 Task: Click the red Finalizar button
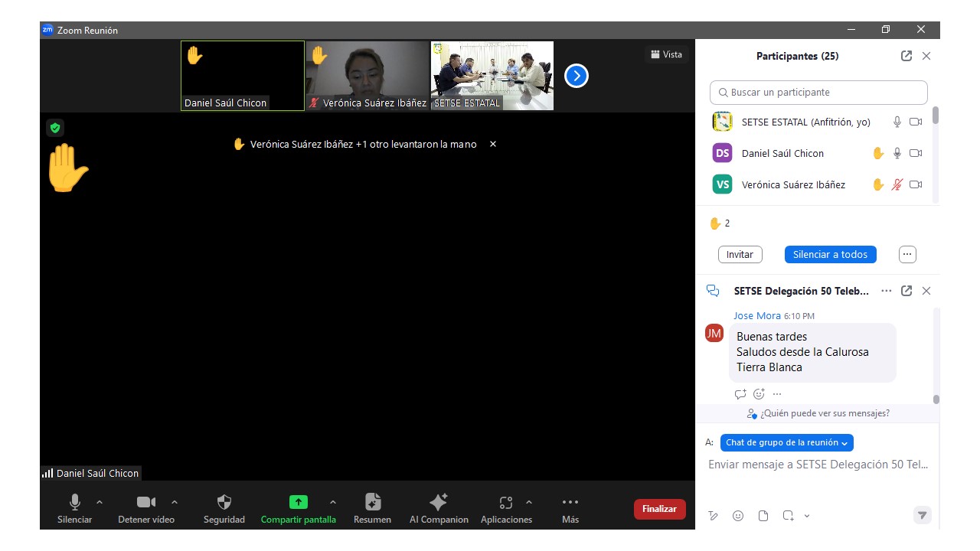pyautogui.click(x=659, y=509)
